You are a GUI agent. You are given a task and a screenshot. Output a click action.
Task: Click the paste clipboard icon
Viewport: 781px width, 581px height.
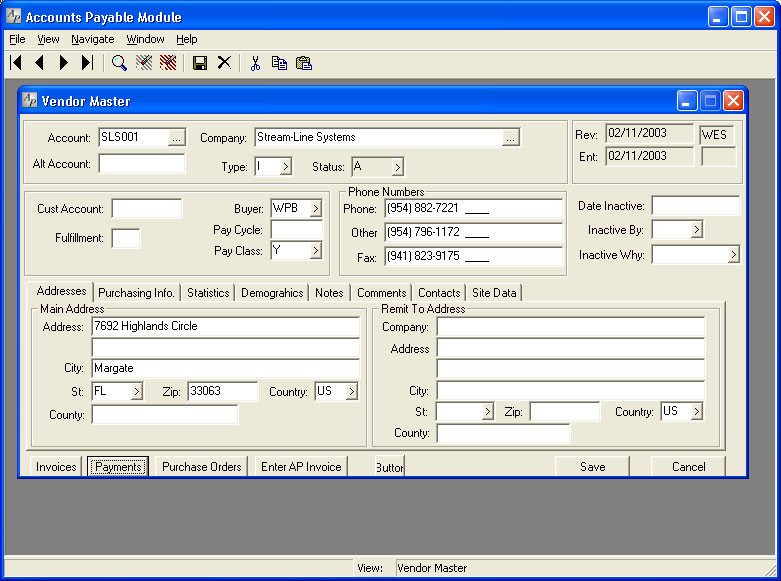[x=304, y=63]
